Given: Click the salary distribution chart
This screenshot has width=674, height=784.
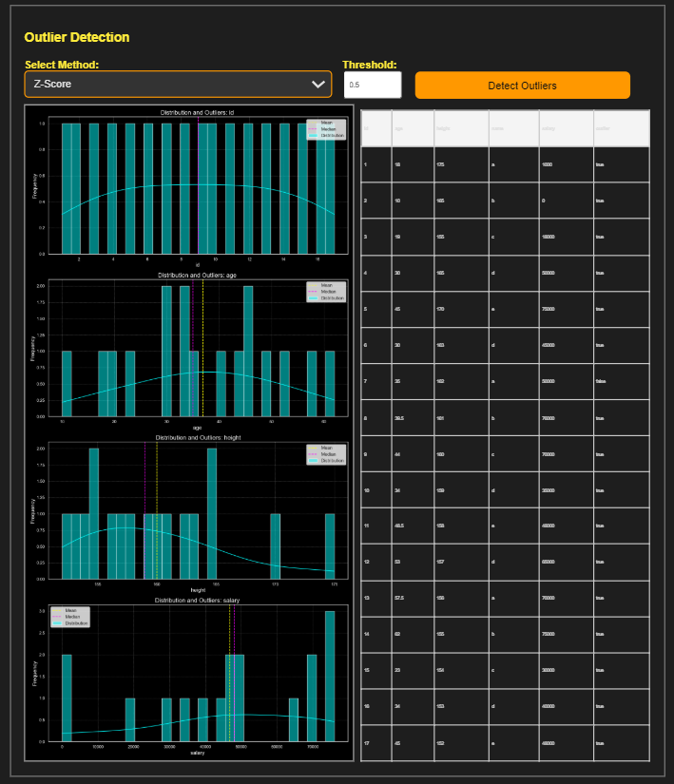Looking at the screenshot, I should tap(198, 675).
